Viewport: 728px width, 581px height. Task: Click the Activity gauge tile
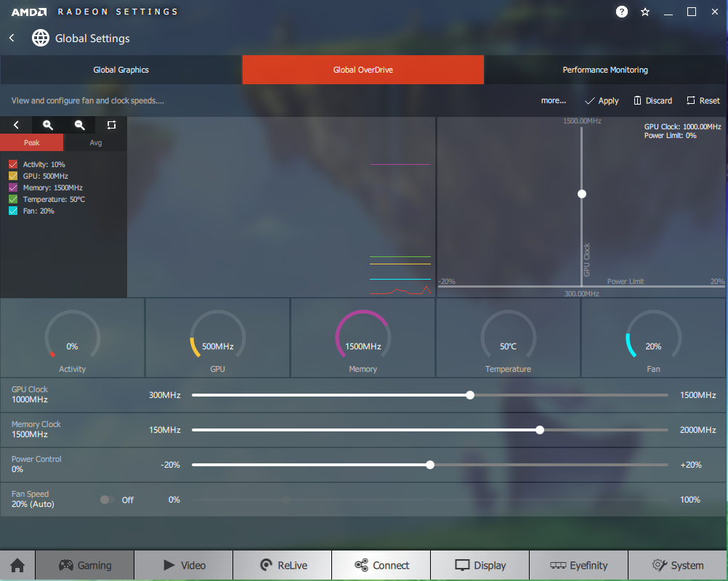point(72,338)
